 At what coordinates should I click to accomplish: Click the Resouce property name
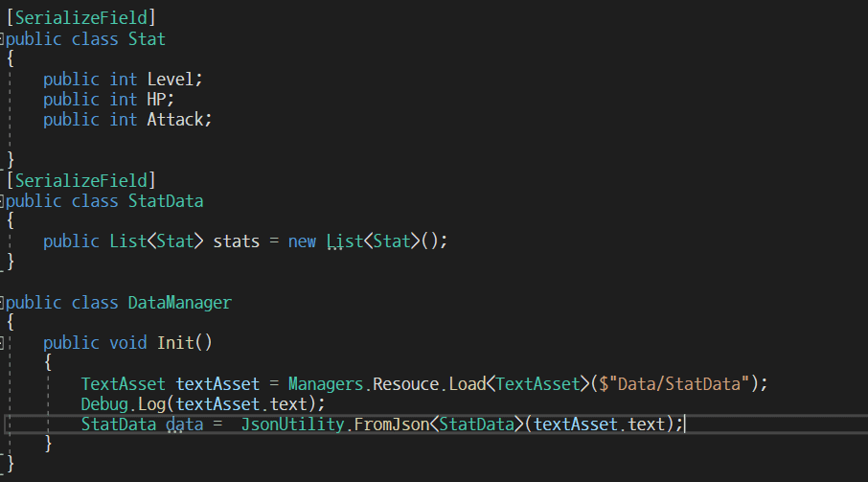point(407,383)
